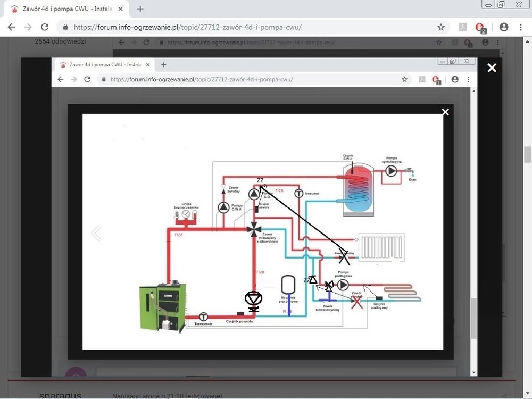Go back to the previous page

11,27
